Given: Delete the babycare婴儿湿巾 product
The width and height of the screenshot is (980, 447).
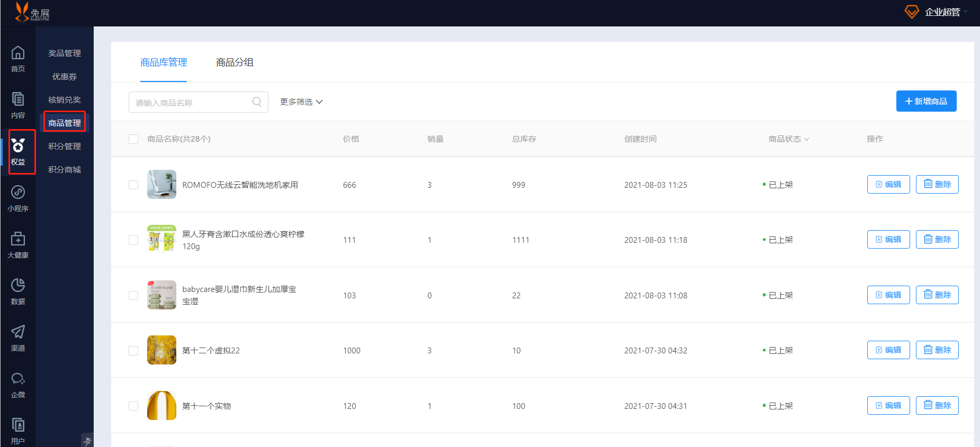Looking at the screenshot, I should click(937, 295).
